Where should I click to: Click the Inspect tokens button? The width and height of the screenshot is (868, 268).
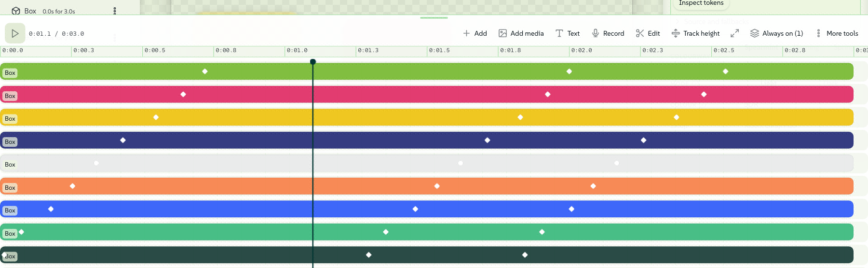(x=701, y=3)
